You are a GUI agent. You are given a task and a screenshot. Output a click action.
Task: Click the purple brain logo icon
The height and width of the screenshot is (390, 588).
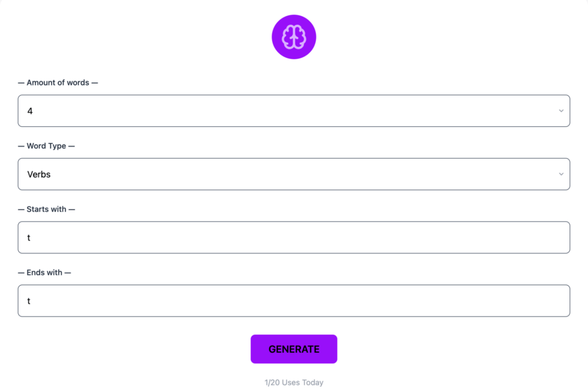tap(293, 37)
